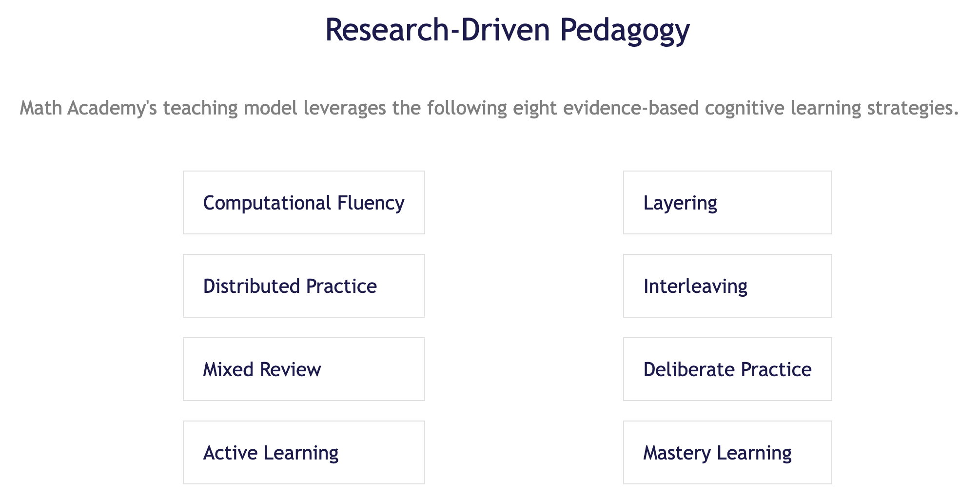Screen dimensions: 980x498
Task: Choose the 'Distributed Practice' label text
Action: tap(290, 287)
